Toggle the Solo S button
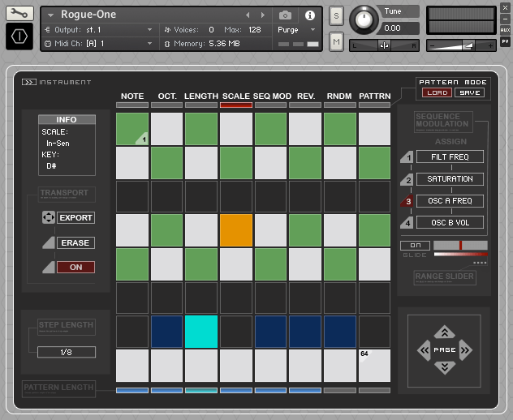 coord(337,16)
